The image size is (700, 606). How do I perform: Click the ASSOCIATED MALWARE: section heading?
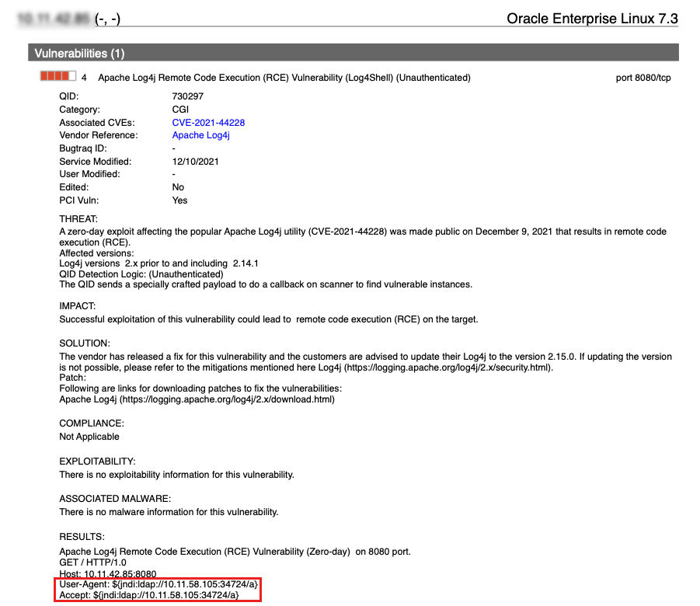[115, 498]
